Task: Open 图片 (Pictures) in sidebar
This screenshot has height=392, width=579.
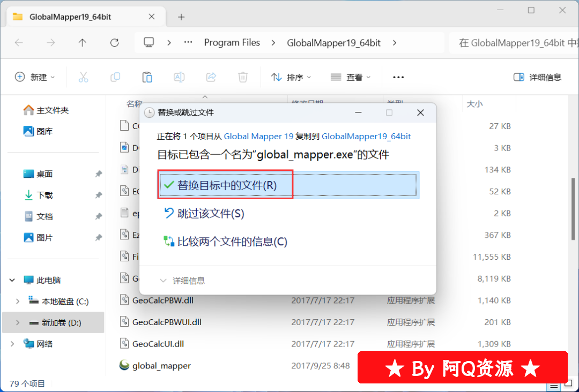Action: pos(38,237)
